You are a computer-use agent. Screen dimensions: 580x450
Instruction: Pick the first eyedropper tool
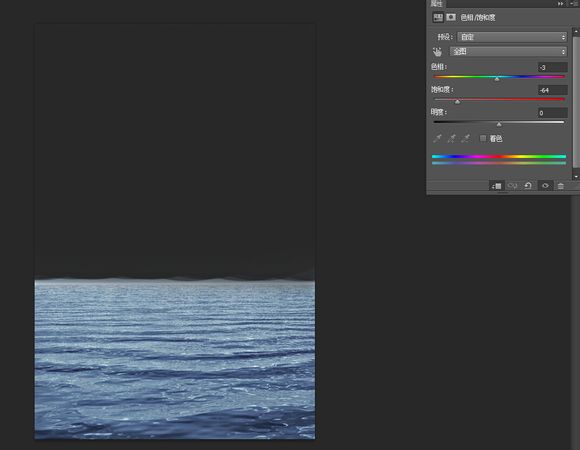point(438,139)
